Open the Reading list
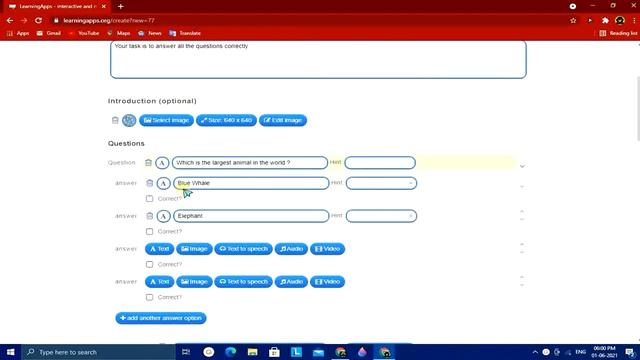The height and width of the screenshot is (360, 640). 618,33
